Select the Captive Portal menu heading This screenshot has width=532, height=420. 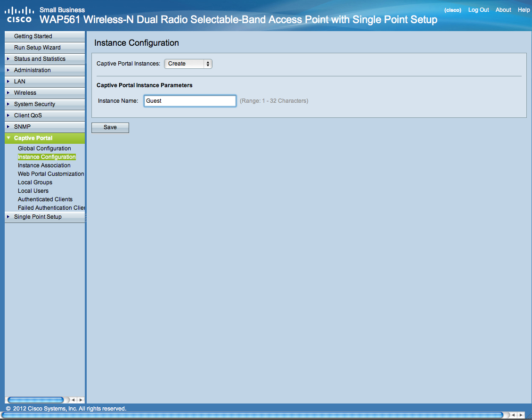[33, 138]
